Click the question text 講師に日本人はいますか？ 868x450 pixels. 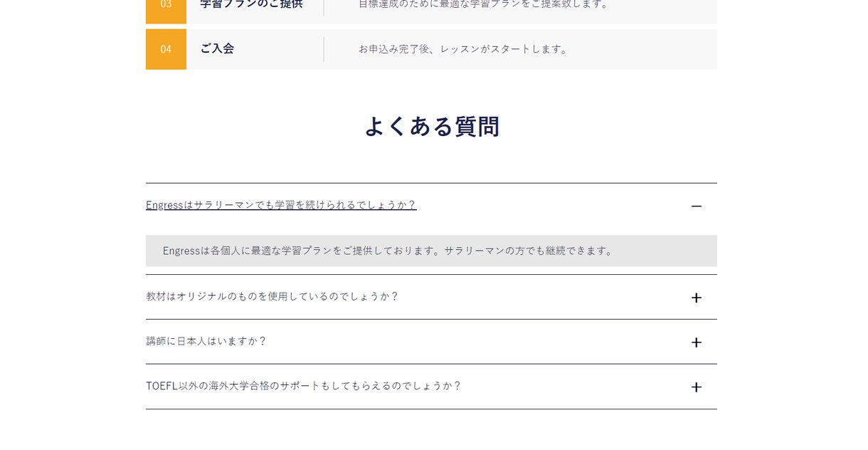tap(206, 341)
